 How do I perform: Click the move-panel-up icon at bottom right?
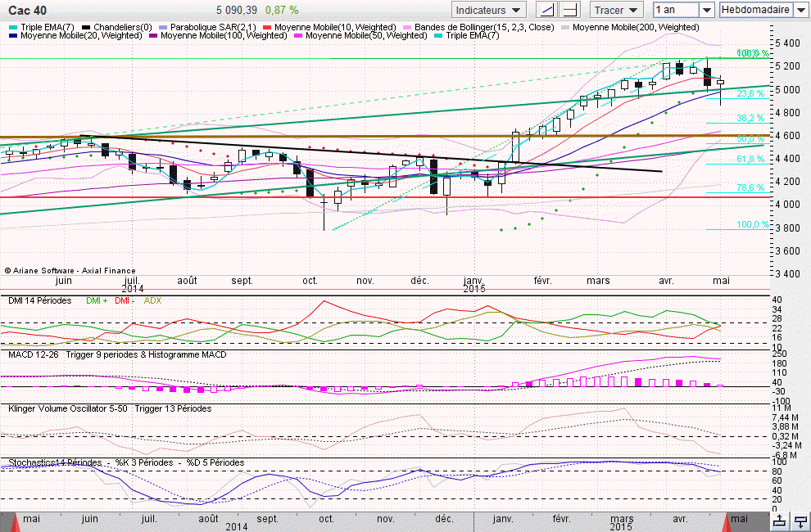(x=779, y=521)
